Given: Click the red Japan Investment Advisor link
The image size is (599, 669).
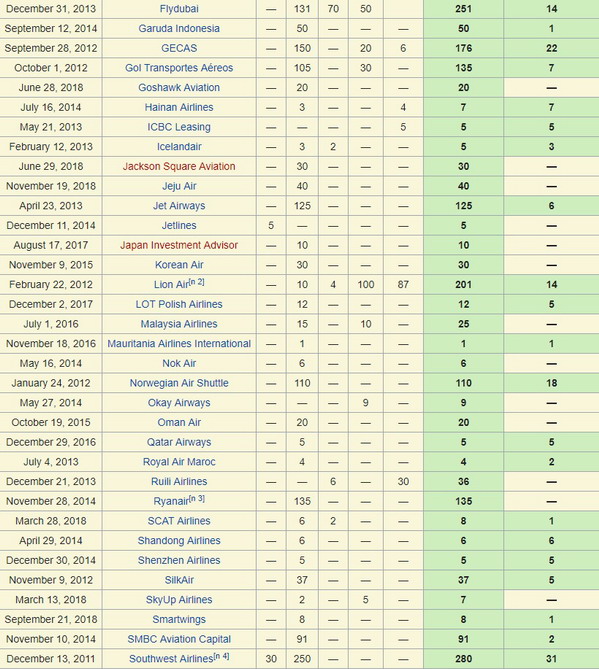Looking at the screenshot, I should (179, 245).
